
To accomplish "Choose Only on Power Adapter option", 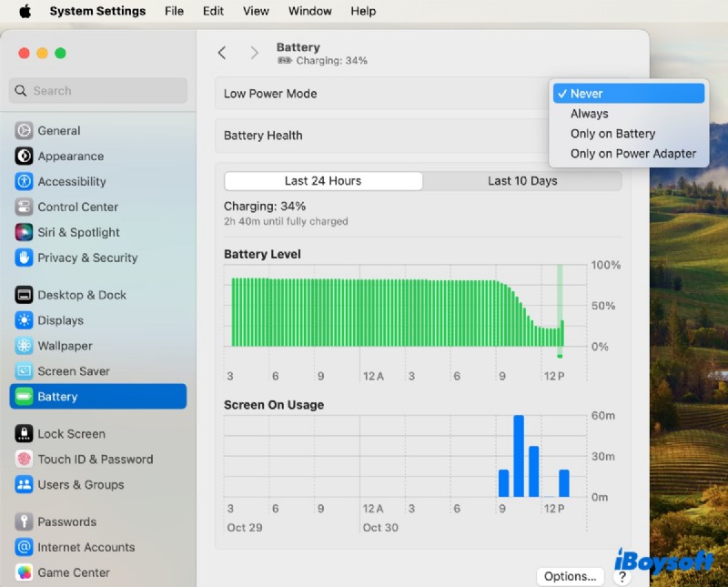I will coord(629,153).
